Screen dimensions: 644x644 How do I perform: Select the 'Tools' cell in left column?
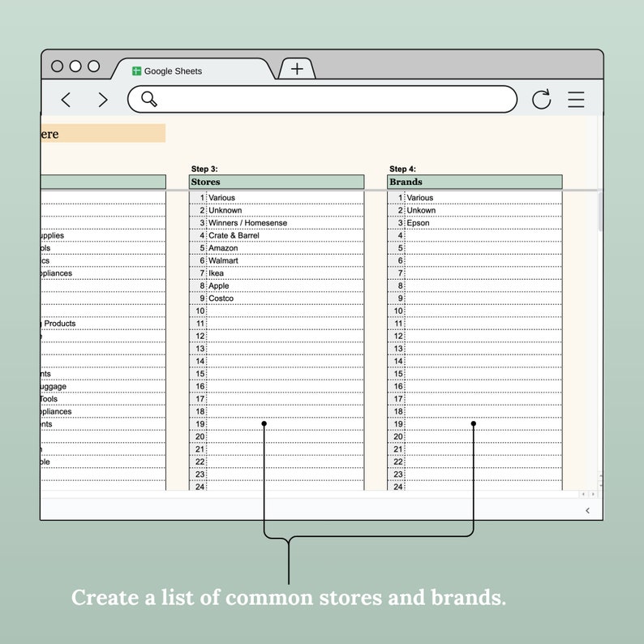103,399
